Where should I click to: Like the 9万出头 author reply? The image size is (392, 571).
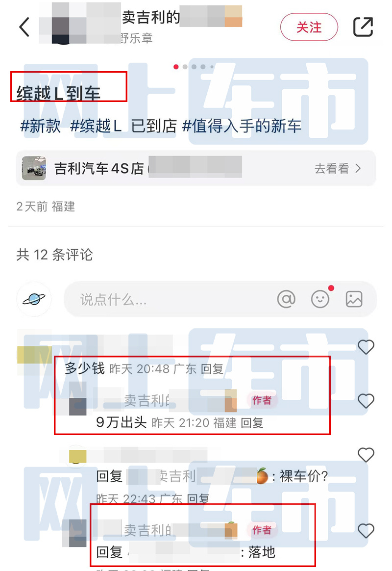tap(366, 401)
